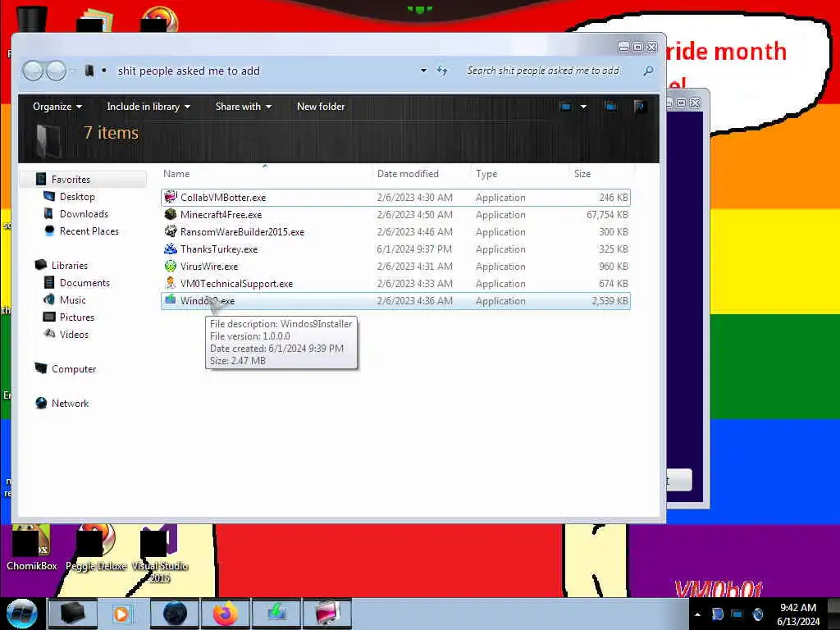Select the Minecraft4Free.exe file name
This screenshot has height=630, width=840.
point(221,214)
